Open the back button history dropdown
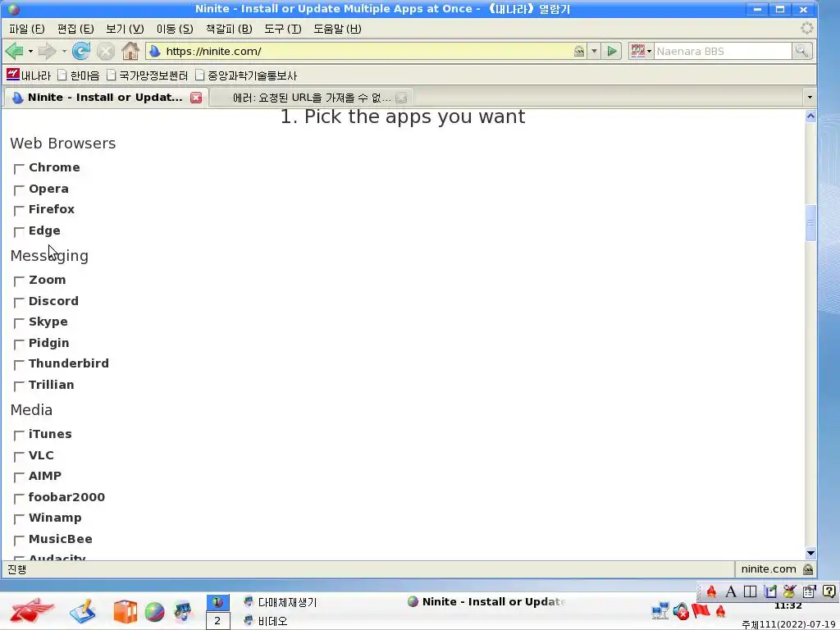This screenshot has width=840, height=630. click(x=30, y=52)
